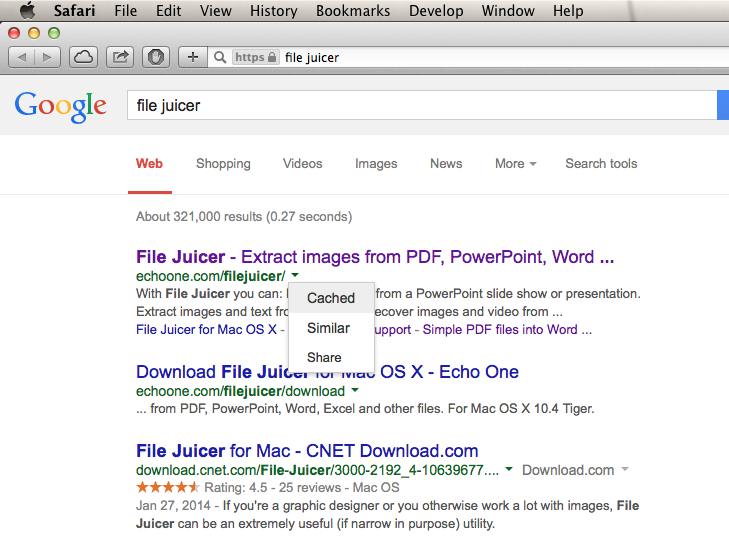
Task: Click the blue Google search button
Action: (x=723, y=105)
